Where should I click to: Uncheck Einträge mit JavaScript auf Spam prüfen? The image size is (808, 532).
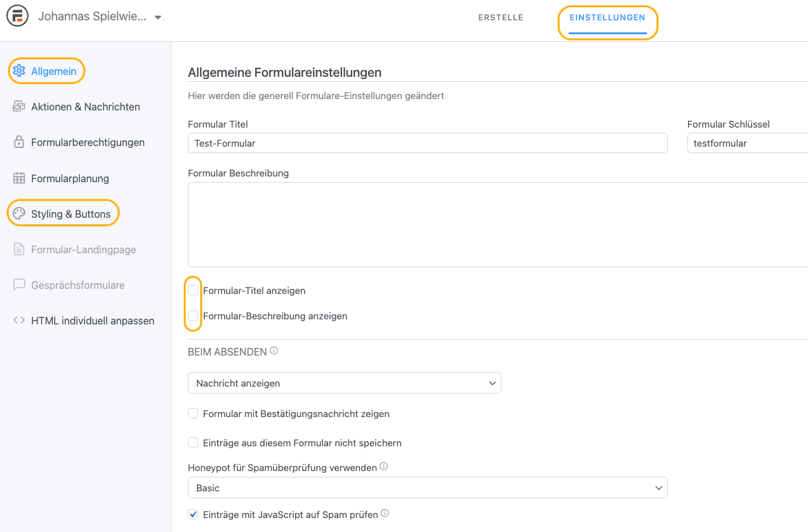193,514
